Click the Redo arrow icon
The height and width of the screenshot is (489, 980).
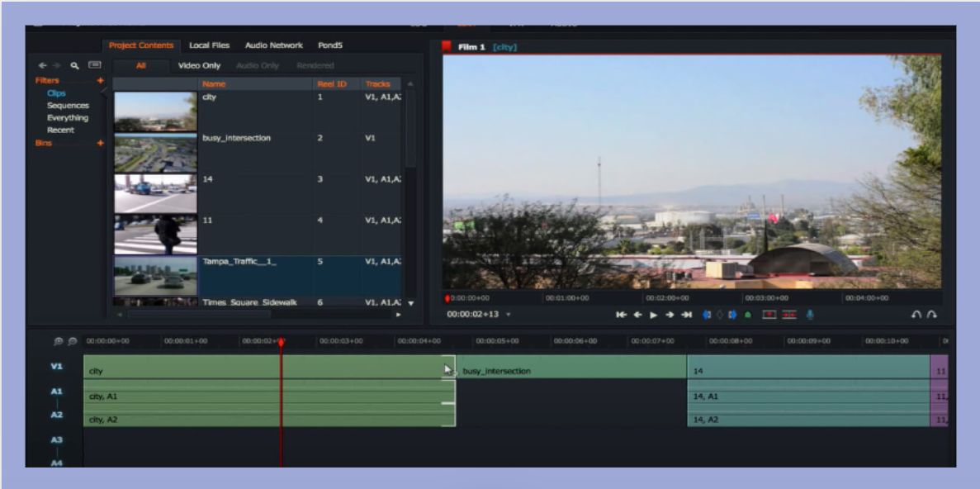(932, 315)
